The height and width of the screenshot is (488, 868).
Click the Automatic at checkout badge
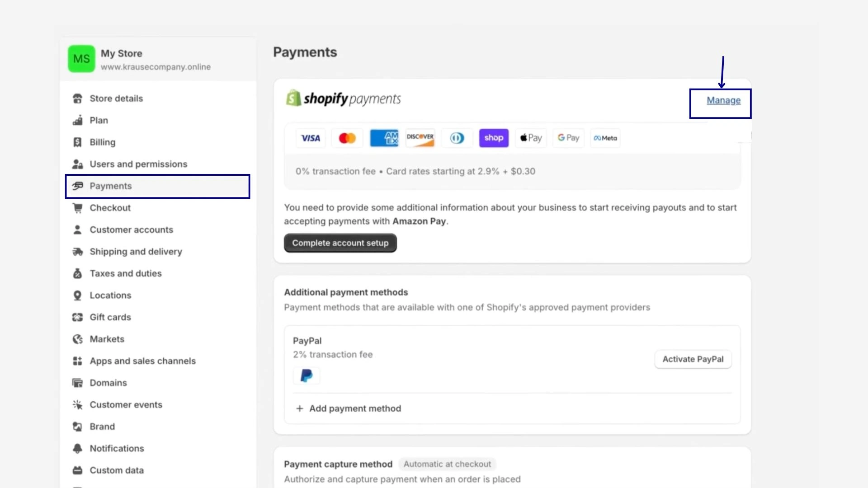click(447, 464)
